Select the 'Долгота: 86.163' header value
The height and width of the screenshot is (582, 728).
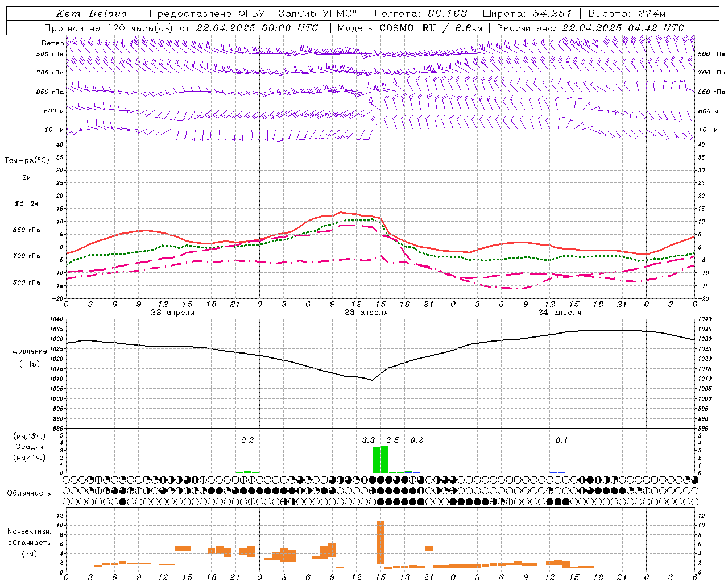click(420, 14)
